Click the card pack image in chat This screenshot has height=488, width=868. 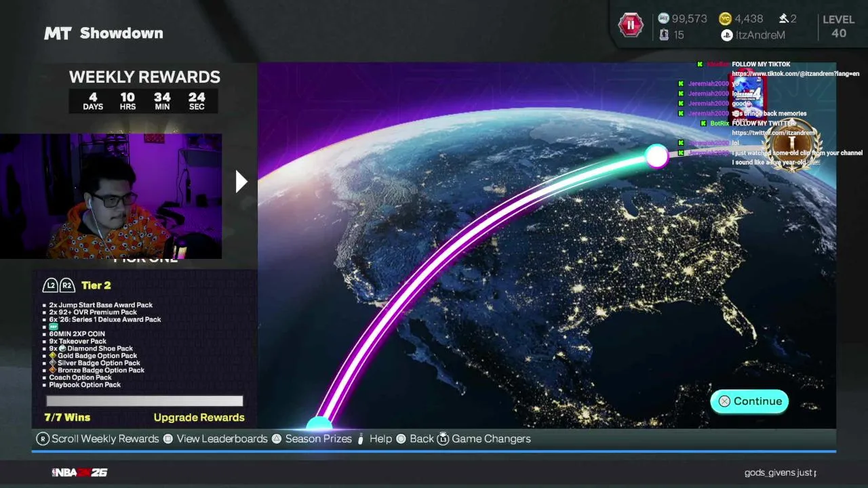pyautogui.click(x=747, y=97)
